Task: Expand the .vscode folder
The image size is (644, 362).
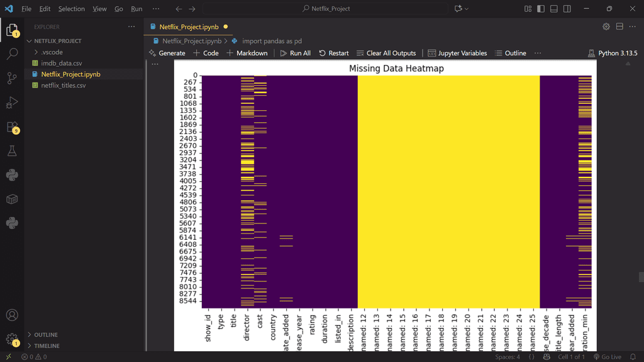Action: (52, 52)
